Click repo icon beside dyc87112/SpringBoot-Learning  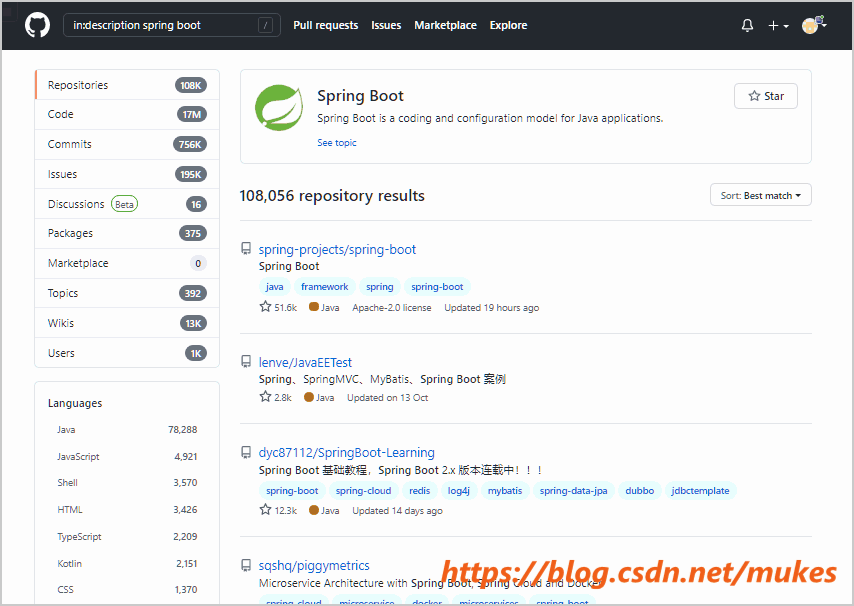click(x=246, y=452)
